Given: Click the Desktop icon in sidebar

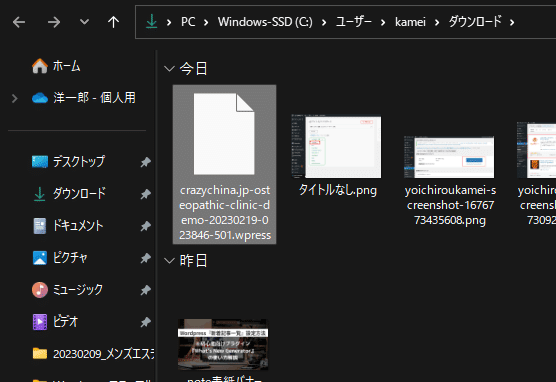Looking at the screenshot, I should click(40, 162).
